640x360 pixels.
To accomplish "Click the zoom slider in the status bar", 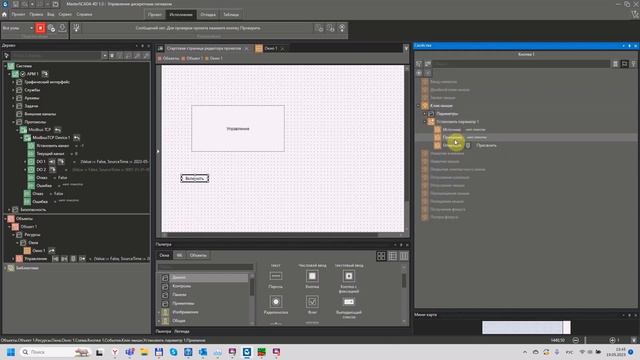I will tap(585, 340).
